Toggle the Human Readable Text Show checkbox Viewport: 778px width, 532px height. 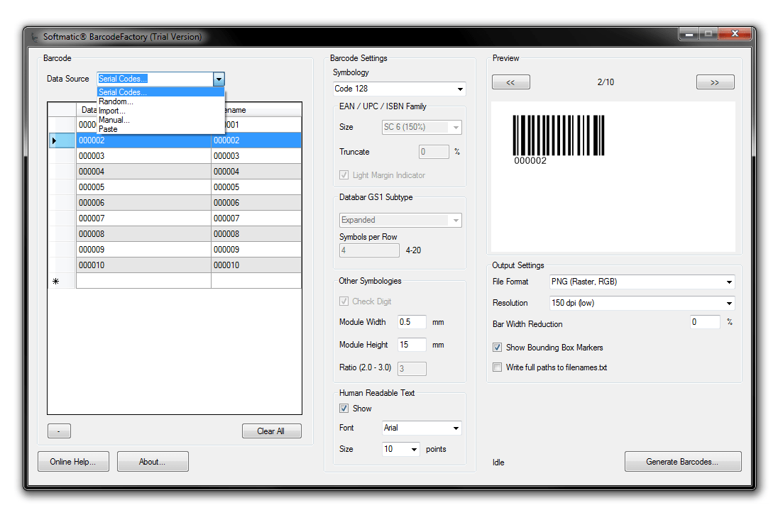coord(344,409)
